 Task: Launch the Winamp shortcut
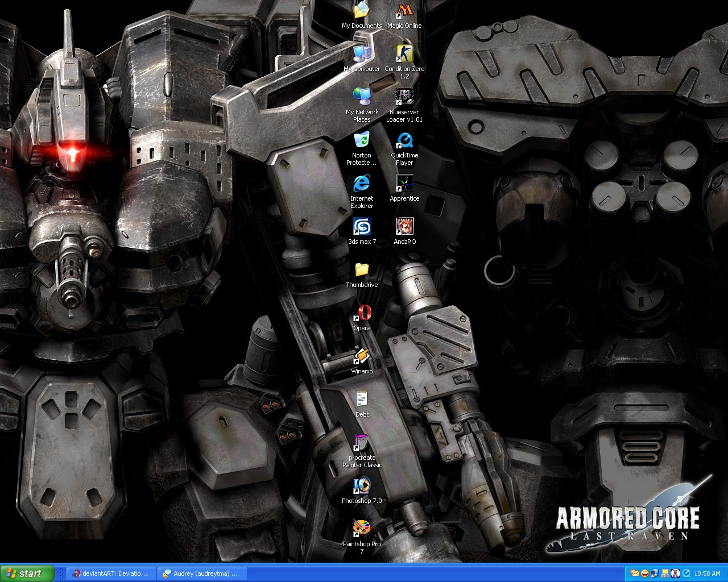point(362,361)
